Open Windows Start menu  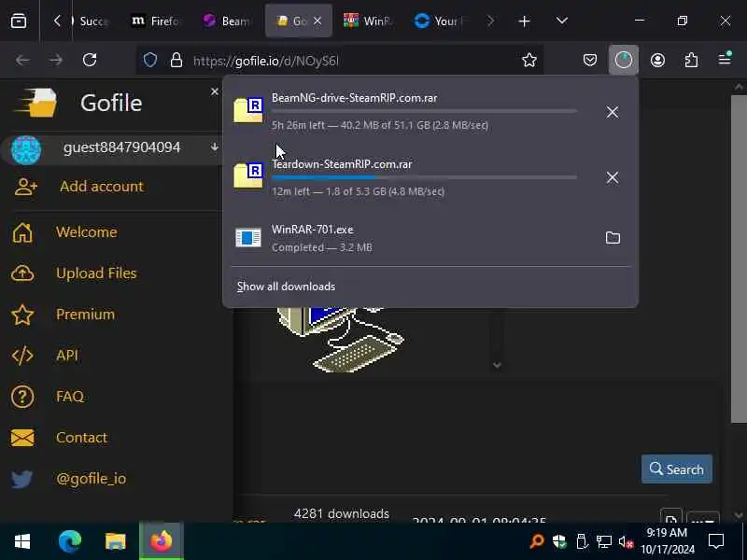click(21, 541)
